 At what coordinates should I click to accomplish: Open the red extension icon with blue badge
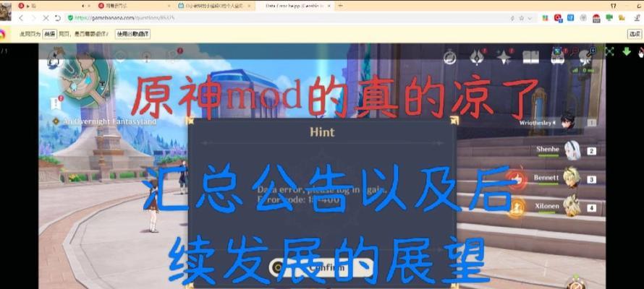coord(558,18)
